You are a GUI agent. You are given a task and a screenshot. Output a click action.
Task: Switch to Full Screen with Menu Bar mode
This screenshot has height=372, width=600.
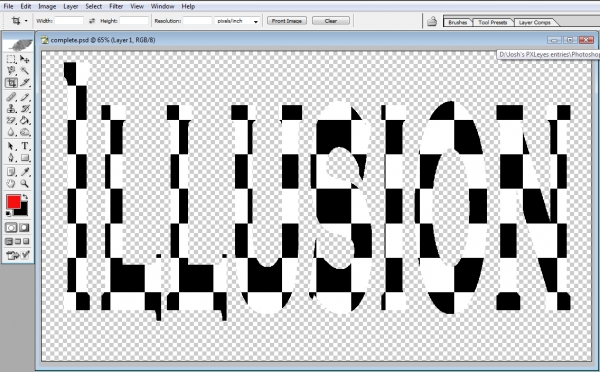pos(18,241)
